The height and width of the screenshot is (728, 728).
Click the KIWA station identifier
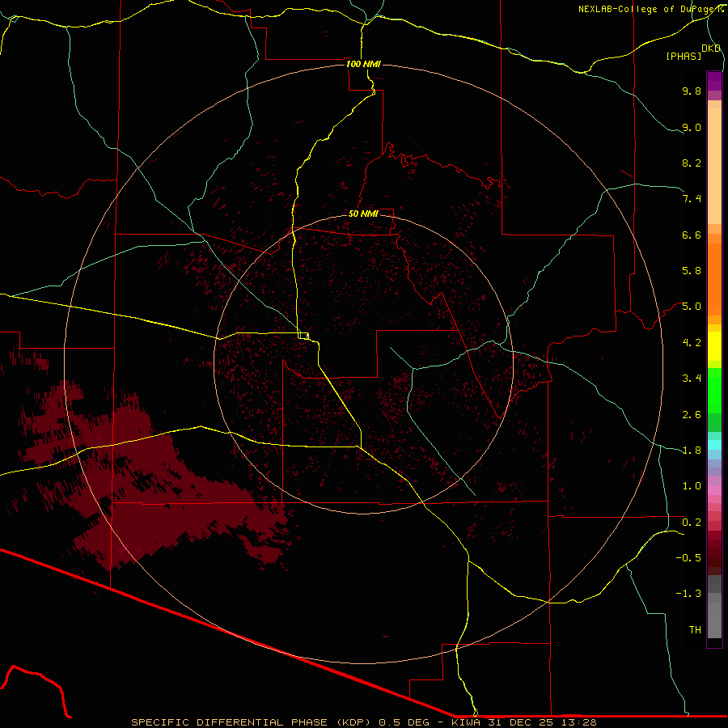pos(466,722)
